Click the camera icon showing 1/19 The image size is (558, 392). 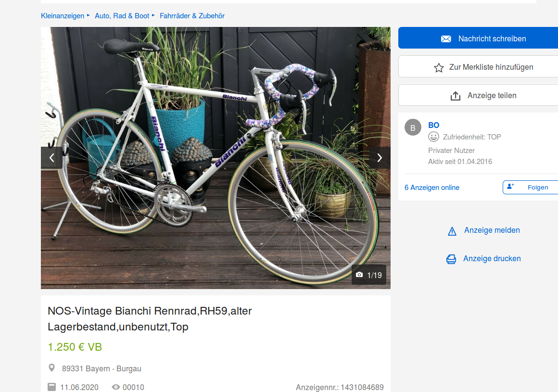coord(359,275)
